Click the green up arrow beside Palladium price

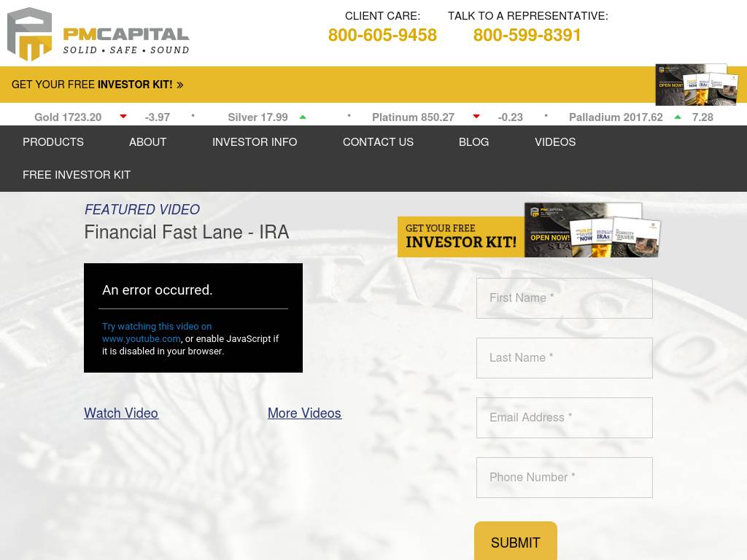click(678, 117)
